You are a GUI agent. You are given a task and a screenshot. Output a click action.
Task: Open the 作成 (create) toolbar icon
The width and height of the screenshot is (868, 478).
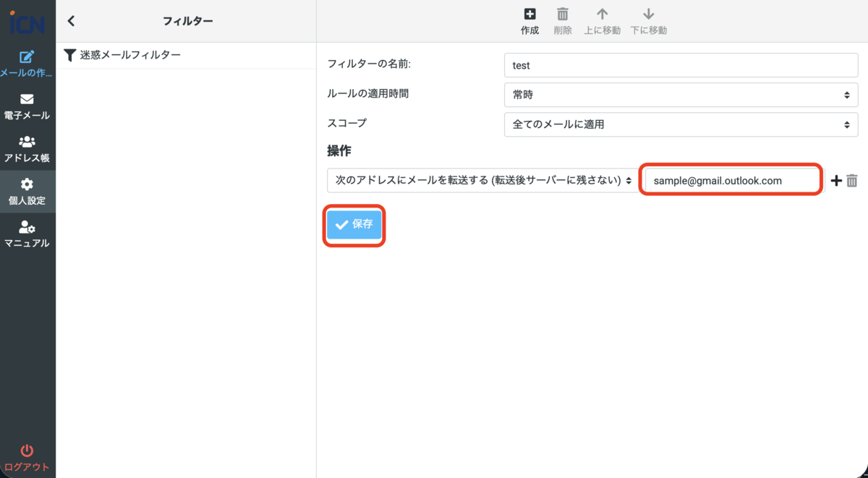529,20
